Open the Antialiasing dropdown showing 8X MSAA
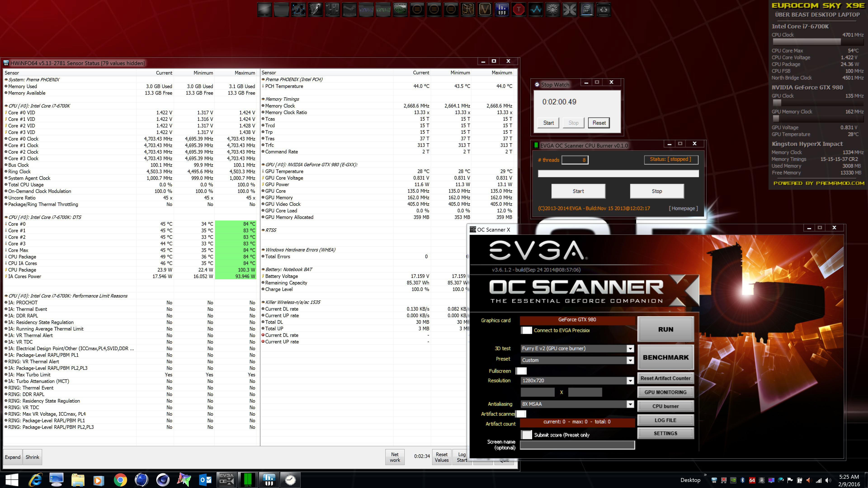The image size is (868, 488). 577,404
